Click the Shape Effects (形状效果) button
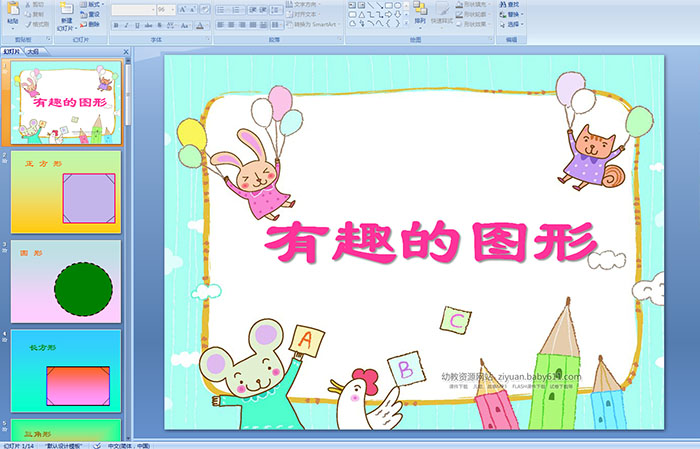The image size is (700, 449). pyautogui.click(x=474, y=24)
